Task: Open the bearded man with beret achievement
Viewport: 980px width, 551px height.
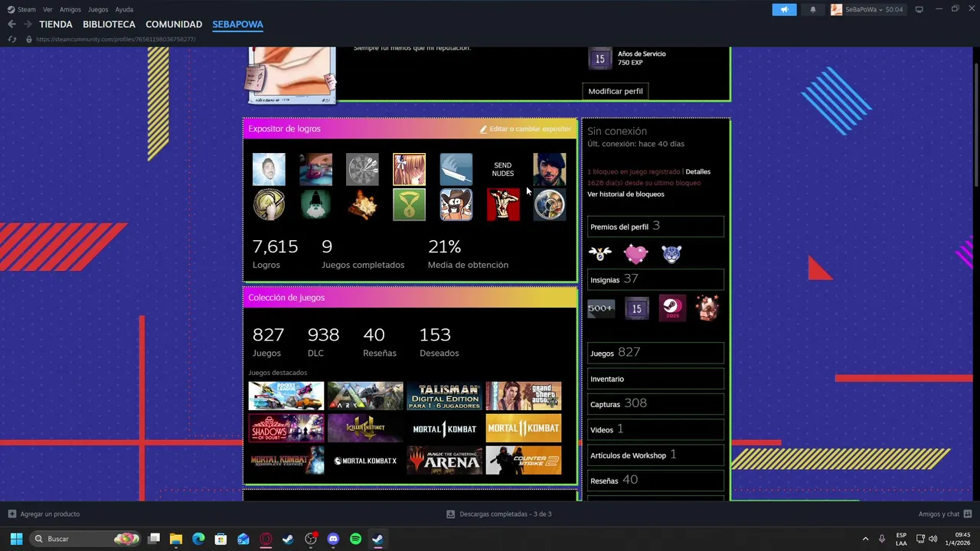Action: [x=550, y=169]
